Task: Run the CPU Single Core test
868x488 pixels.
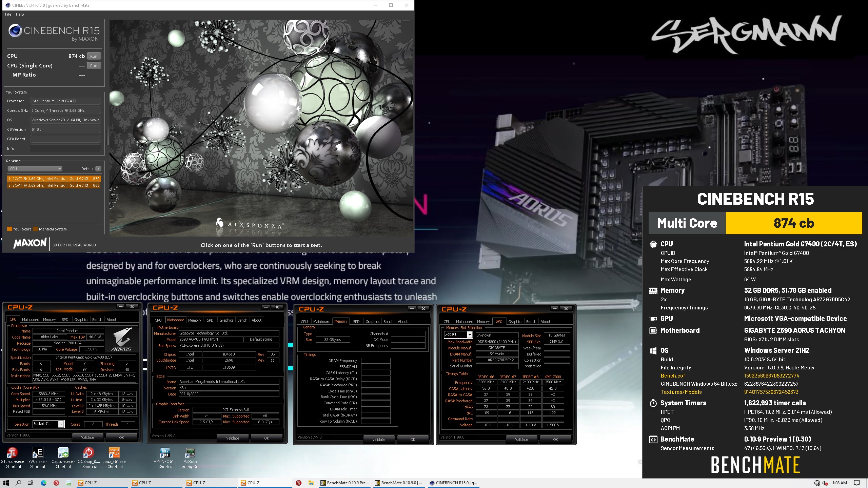Action: pyautogui.click(x=94, y=66)
